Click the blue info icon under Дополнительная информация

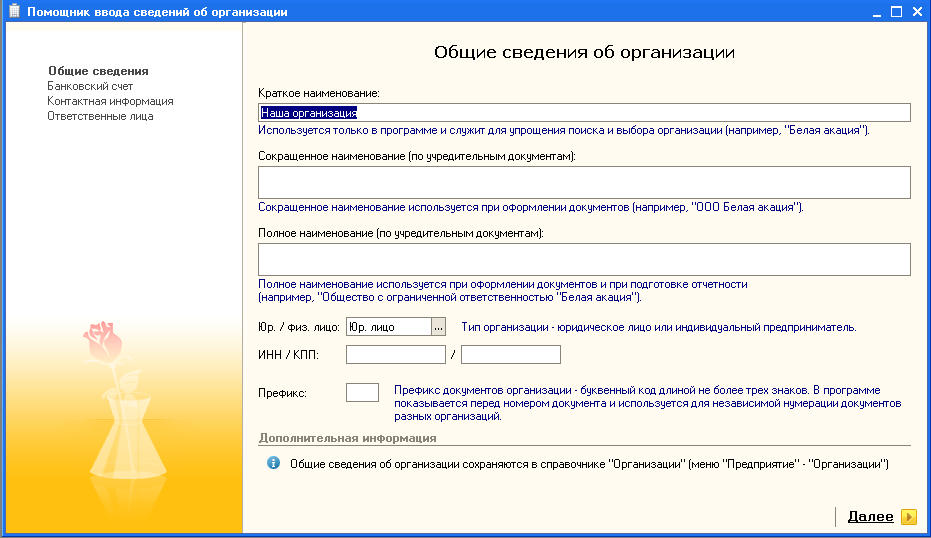[273, 464]
